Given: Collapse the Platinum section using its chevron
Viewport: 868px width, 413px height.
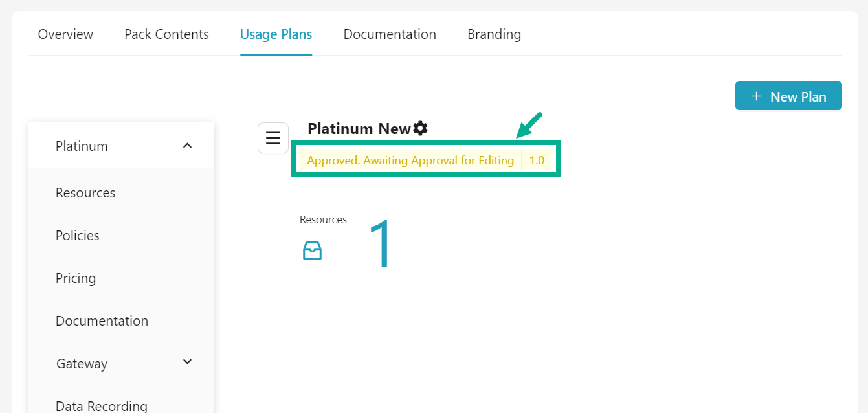Looking at the screenshot, I should 187,146.
